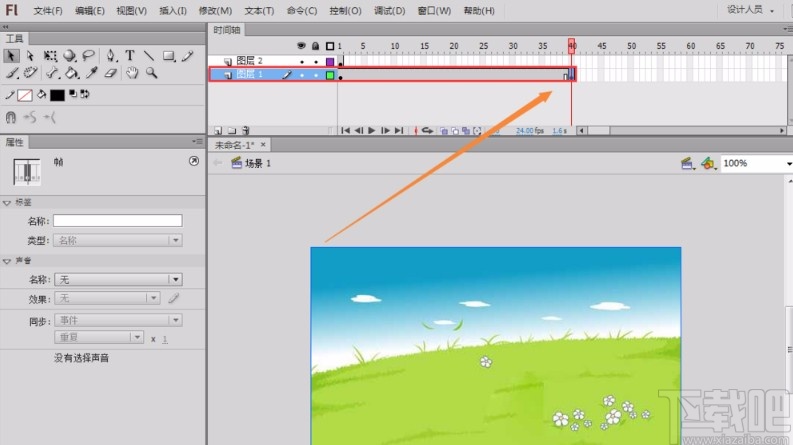Open the 文件(F) menu
This screenshot has height=445, width=793.
point(48,11)
